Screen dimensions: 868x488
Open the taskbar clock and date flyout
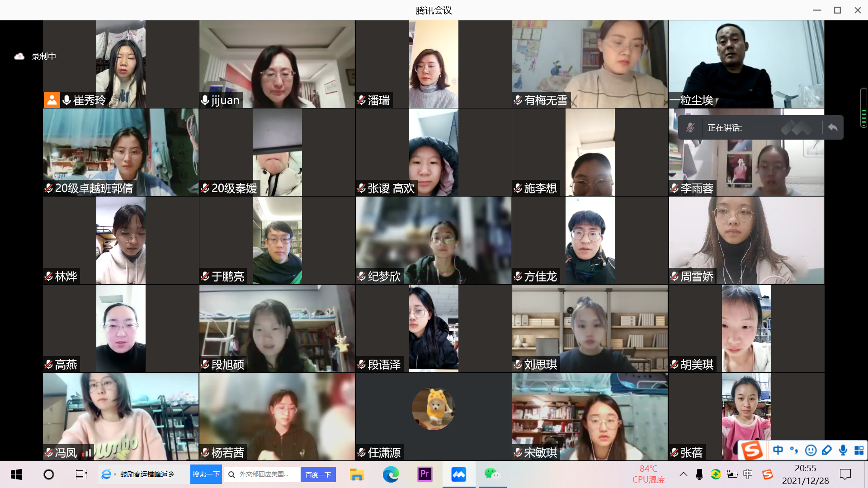click(x=805, y=474)
